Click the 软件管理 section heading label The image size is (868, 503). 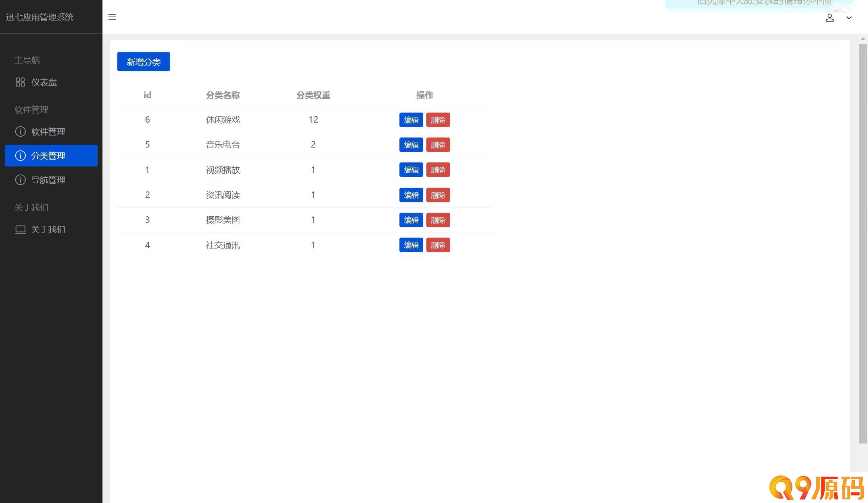[31, 109]
